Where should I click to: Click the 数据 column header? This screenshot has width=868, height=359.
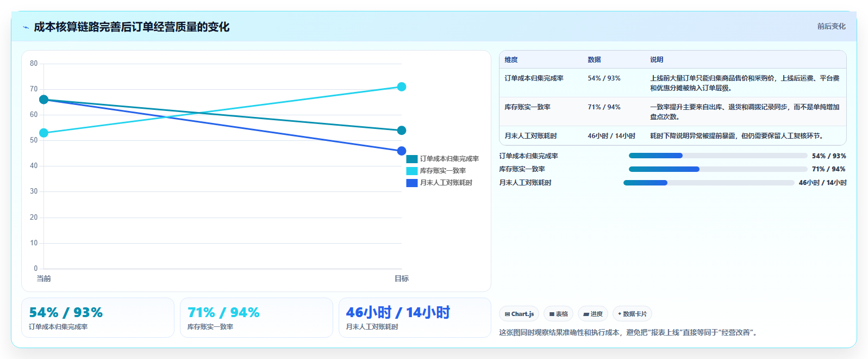tap(594, 60)
